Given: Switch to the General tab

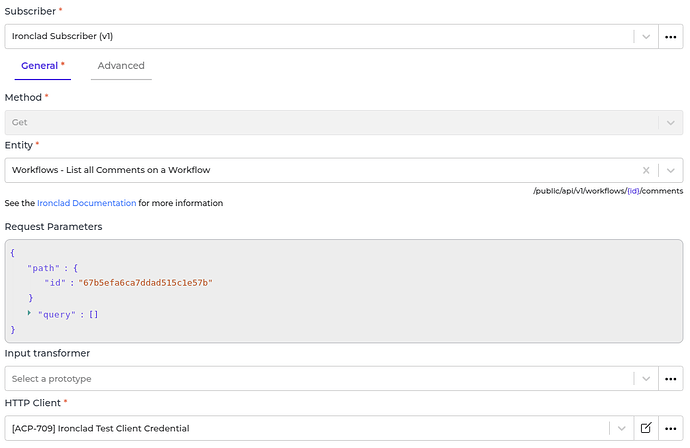Looking at the screenshot, I should point(43,66).
